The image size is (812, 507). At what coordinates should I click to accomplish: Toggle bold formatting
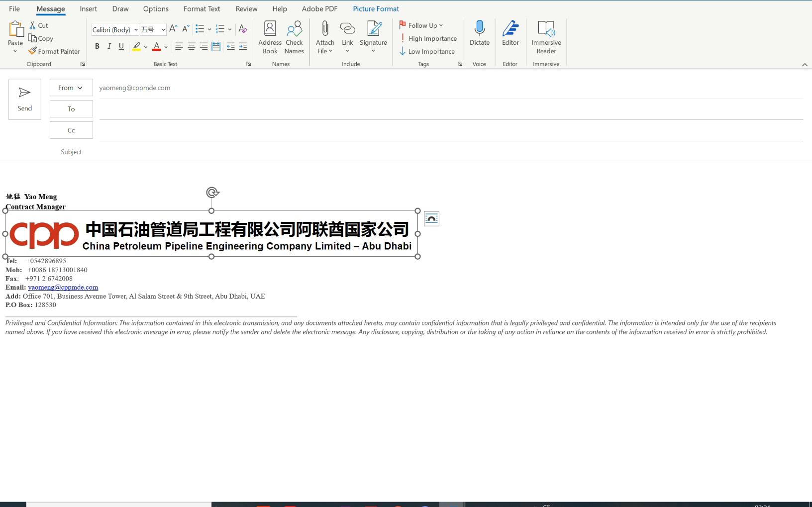pyautogui.click(x=97, y=46)
